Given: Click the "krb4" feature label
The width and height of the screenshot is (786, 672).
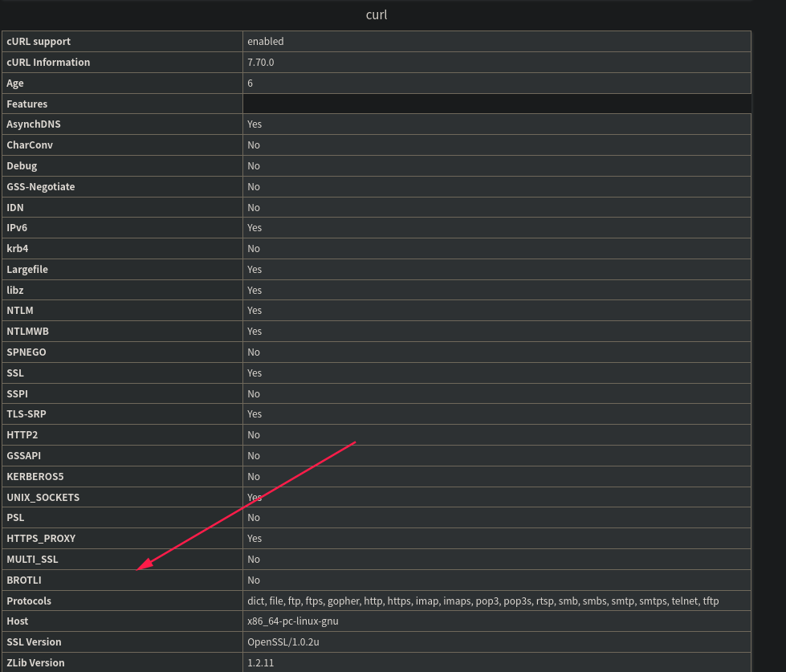Looking at the screenshot, I should pos(18,249).
